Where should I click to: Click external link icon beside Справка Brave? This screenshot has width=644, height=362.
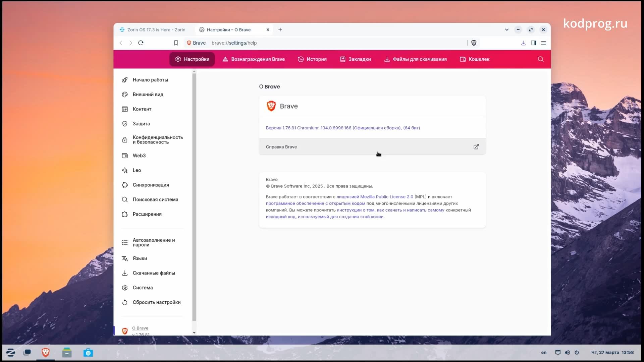[476, 147]
